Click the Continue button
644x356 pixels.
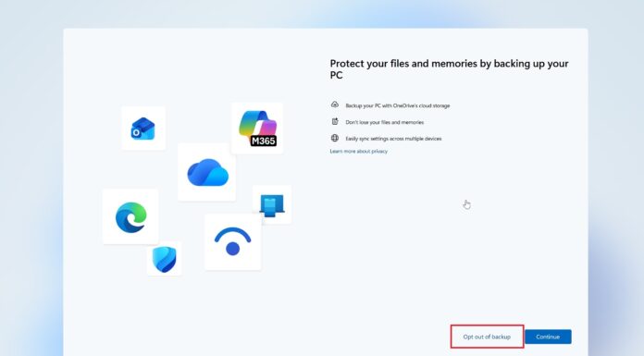pyautogui.click(x=548, y=337)
